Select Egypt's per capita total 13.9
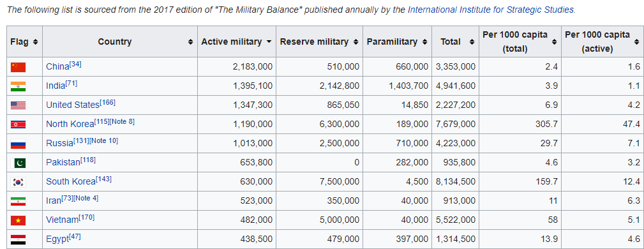Image resolution: width=644 pixels, height=249 pixels. (549, 239)
